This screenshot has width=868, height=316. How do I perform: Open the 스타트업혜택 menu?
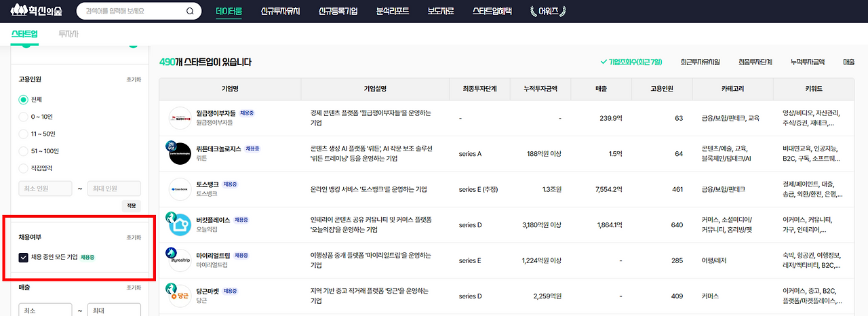492,12
